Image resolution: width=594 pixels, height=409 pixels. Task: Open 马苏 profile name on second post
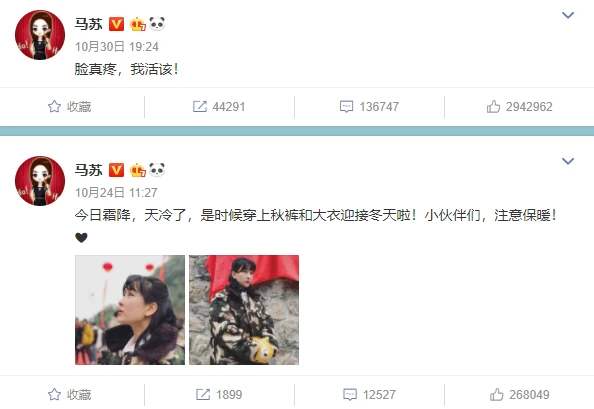coord(88,170)
